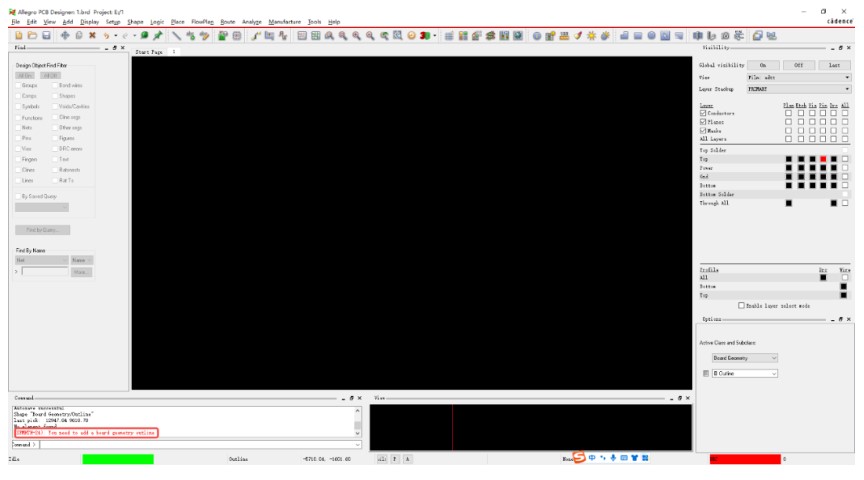This screenshot has height=480, width=864.
Task: Click the blue rectangle shape icon
Action: click(638, 36)
